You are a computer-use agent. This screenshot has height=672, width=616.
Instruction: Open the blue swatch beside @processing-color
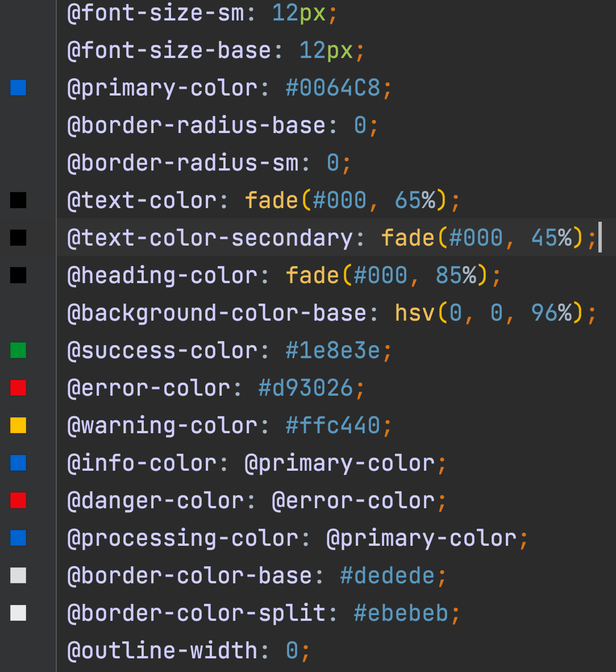[18, 538]
